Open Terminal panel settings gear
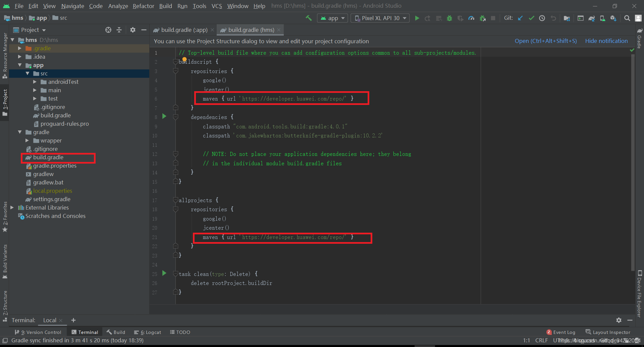Image resolution: width=644 pixels, height=347 pixels. (x=619, y=320)
